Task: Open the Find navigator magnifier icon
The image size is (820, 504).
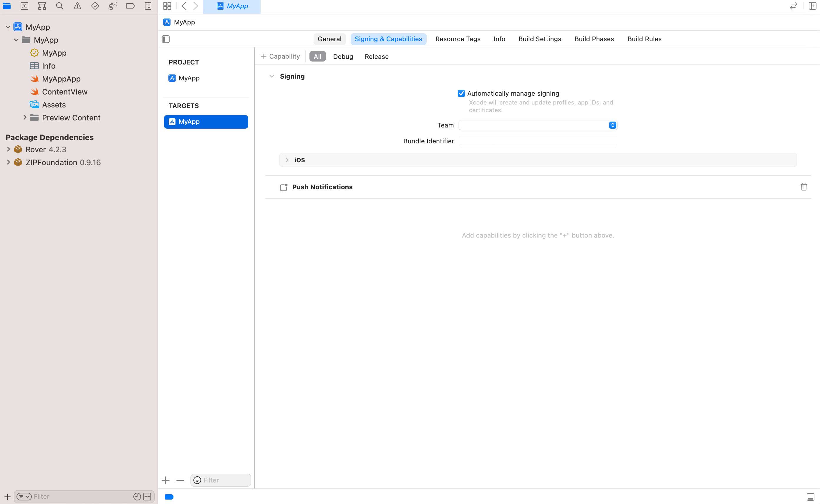Action: 60,6
